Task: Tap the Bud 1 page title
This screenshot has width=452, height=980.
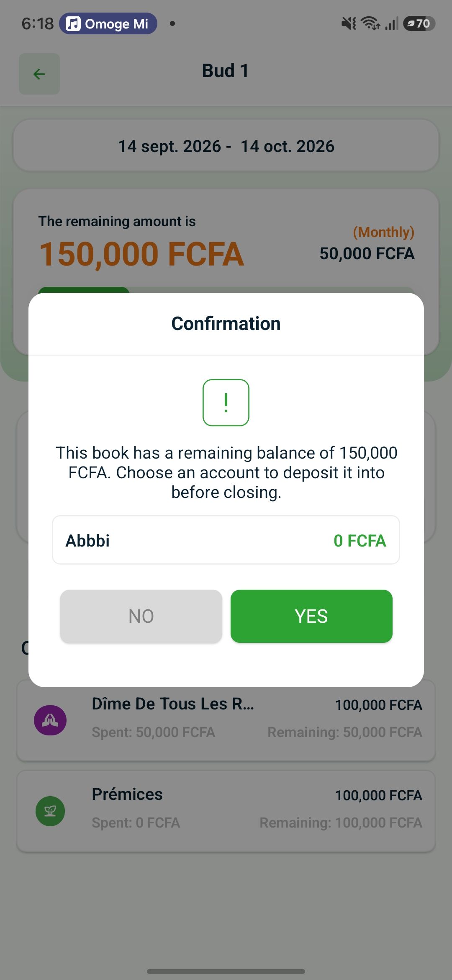Action: tap(226, 70)
